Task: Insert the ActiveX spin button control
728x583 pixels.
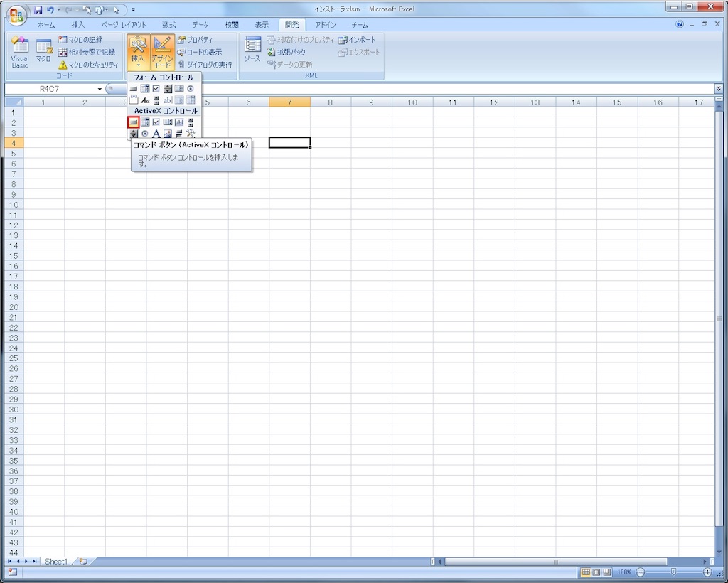Action: [134, 134]
